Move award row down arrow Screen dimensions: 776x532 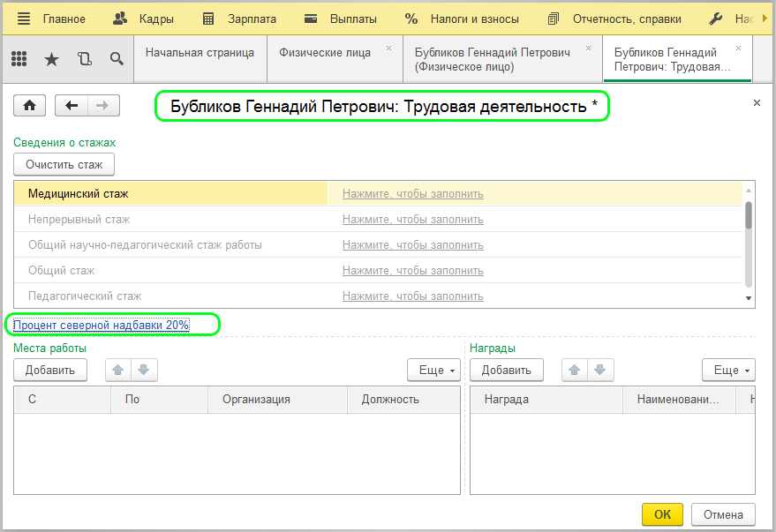click(599, 370)
